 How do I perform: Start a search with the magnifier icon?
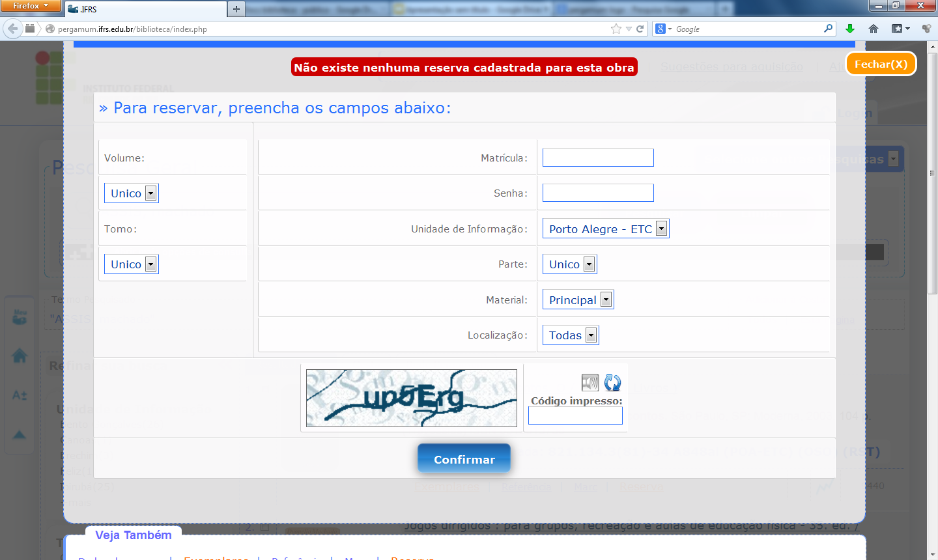pyautogui.click(x=828, y=29)
